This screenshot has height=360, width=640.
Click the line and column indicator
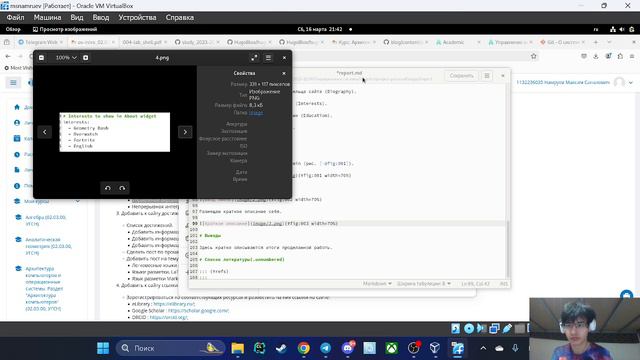coord(475,284)
